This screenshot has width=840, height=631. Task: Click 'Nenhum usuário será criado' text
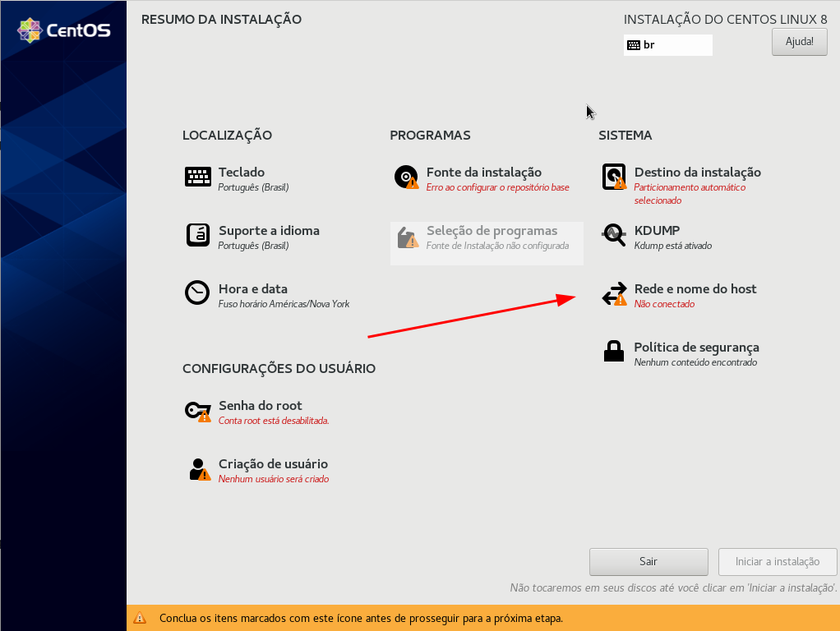click(x=274, y=479)
